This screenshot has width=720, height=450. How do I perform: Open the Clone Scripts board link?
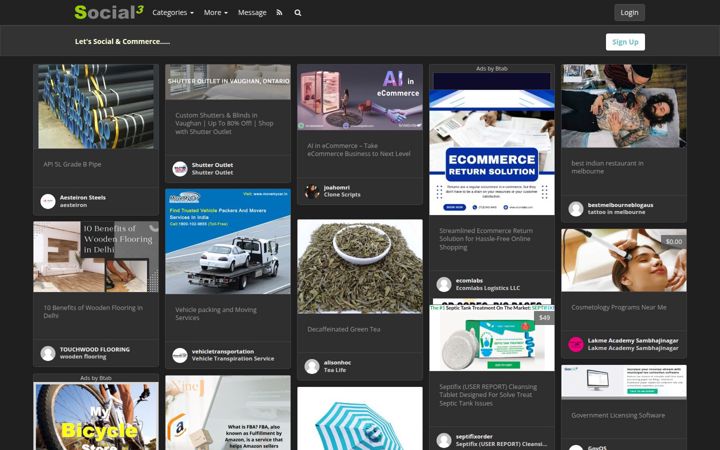coord(342,195)
